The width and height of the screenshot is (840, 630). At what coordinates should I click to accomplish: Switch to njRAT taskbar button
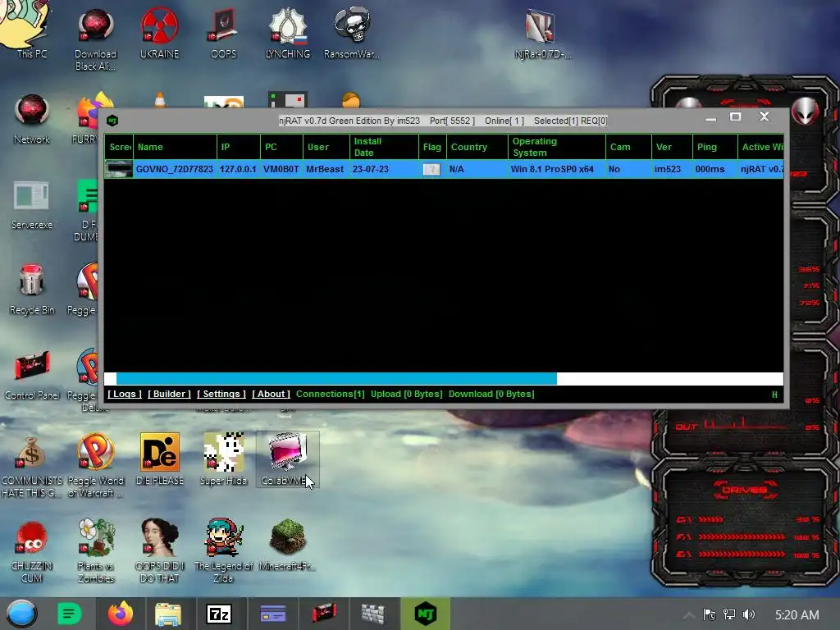426,614
